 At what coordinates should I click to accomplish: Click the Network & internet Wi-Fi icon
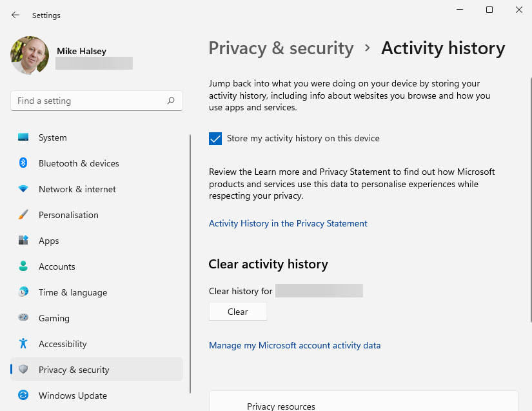click(x=23, y=189)
